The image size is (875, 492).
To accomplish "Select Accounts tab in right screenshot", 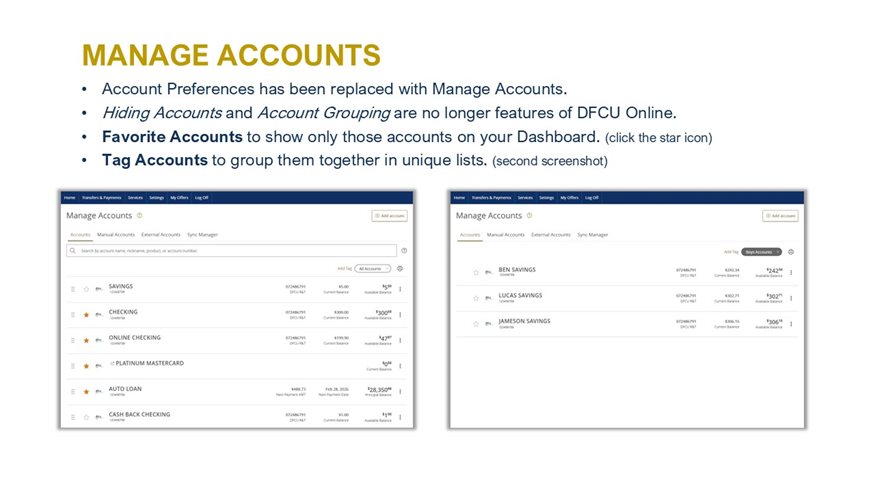I will coord(470,235).
